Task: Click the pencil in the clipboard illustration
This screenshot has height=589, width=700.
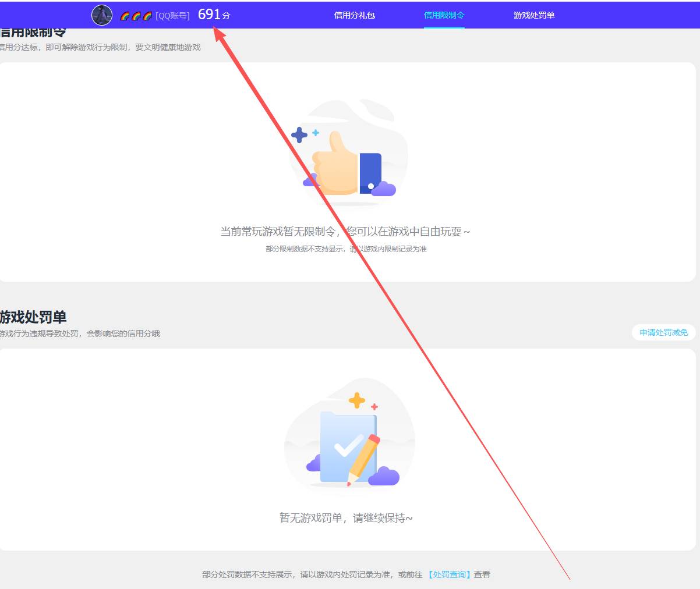Action: tap(365, 459)
